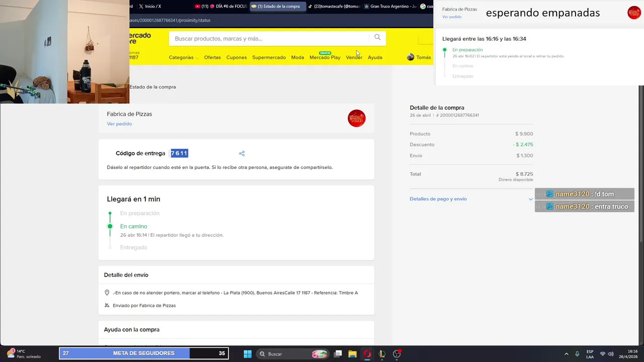Click the order number # 2000012687766341
The image size is (644, 362).
[457, 115]
